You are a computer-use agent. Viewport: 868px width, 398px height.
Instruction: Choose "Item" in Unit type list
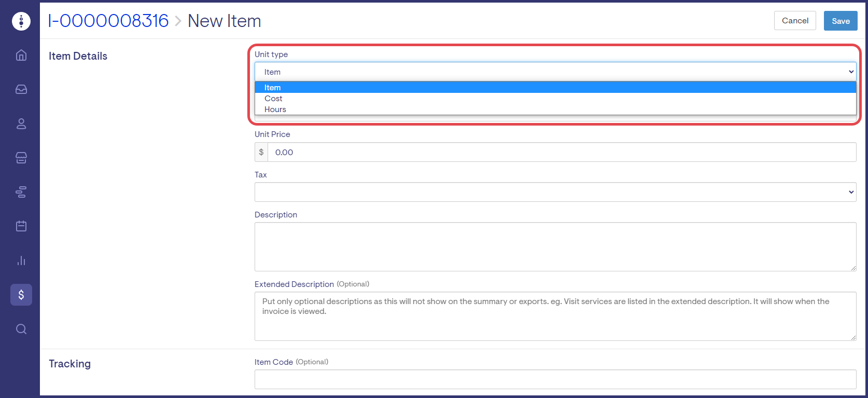273,88
